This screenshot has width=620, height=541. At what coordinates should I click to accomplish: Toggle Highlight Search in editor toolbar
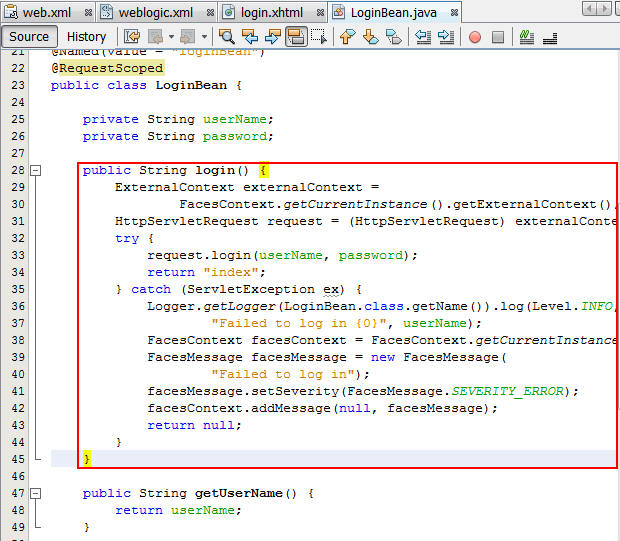pos(296,37)
